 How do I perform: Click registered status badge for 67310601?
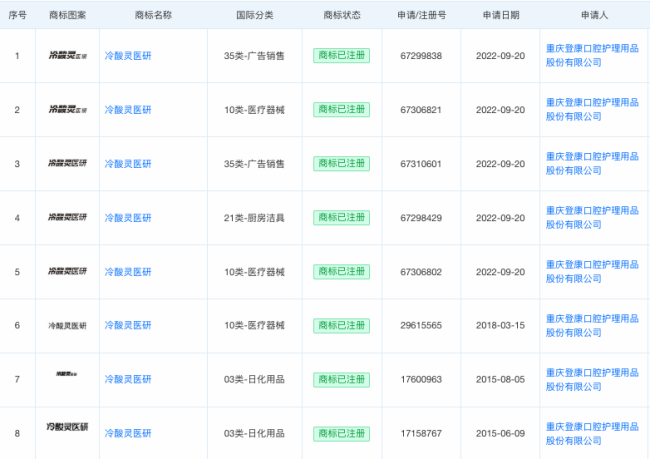coord(341,163)
